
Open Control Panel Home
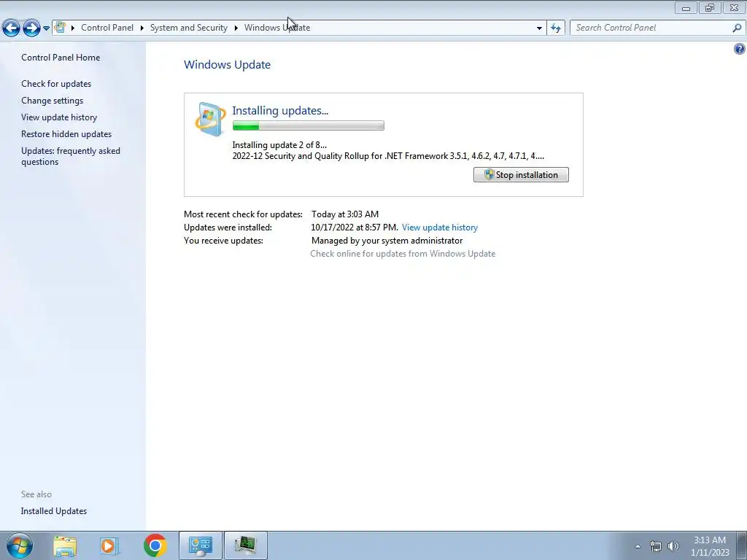61,57
